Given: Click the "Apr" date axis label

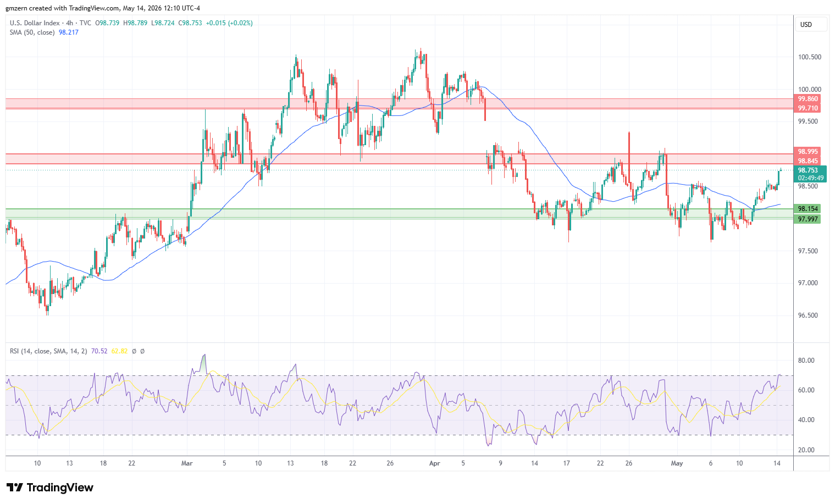Looking at the screenshot, I should pos(435,463).
